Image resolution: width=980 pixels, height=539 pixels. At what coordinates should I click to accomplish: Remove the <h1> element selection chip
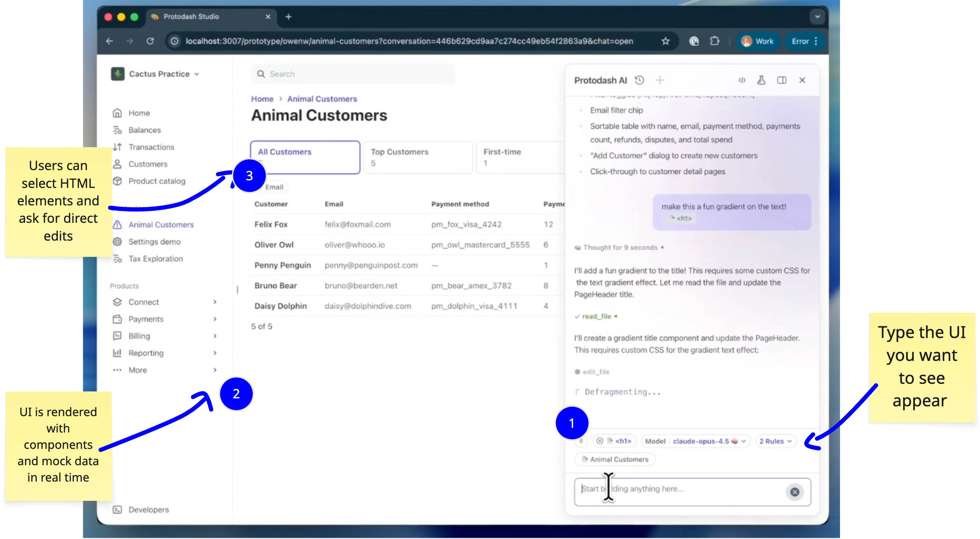coord(600,441)
